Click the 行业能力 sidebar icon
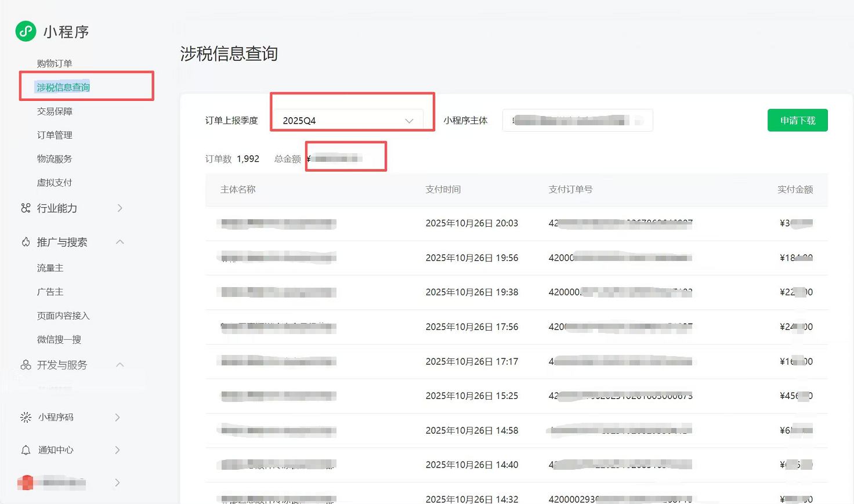 (x=26, y=208)
